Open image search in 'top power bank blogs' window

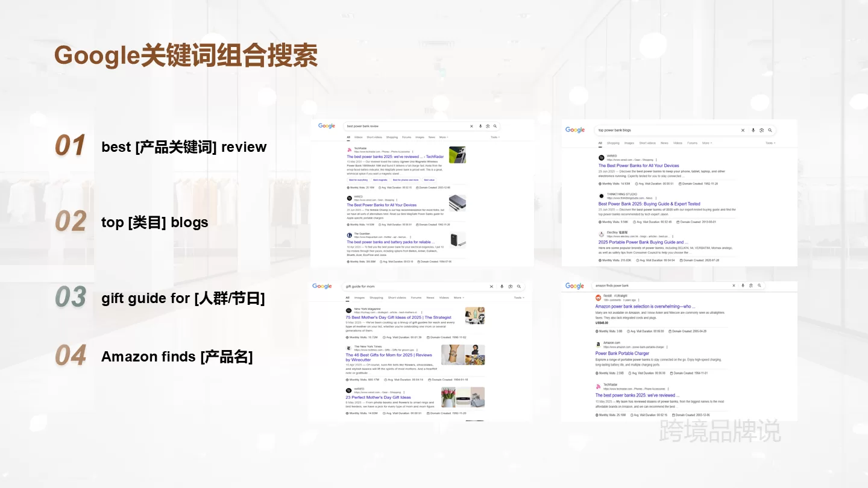tap(761, 130)
